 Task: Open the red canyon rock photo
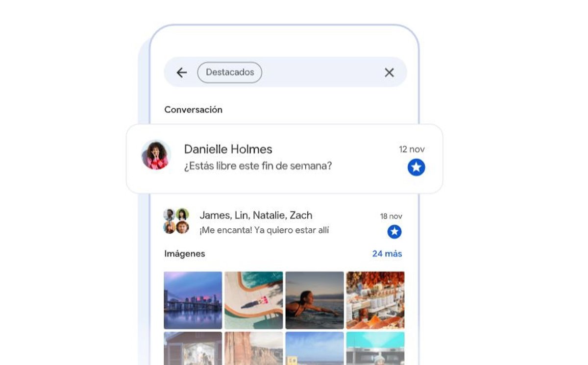point(254,348)
